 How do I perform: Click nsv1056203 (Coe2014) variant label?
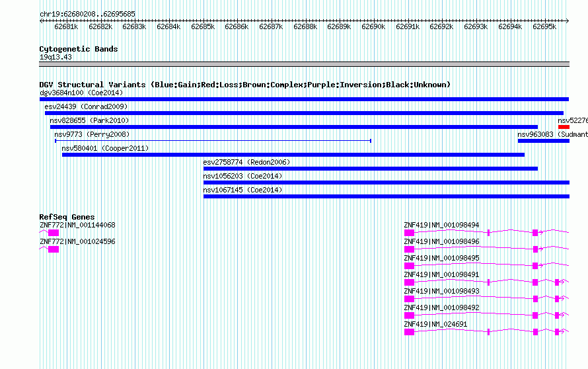pos(242,176)
